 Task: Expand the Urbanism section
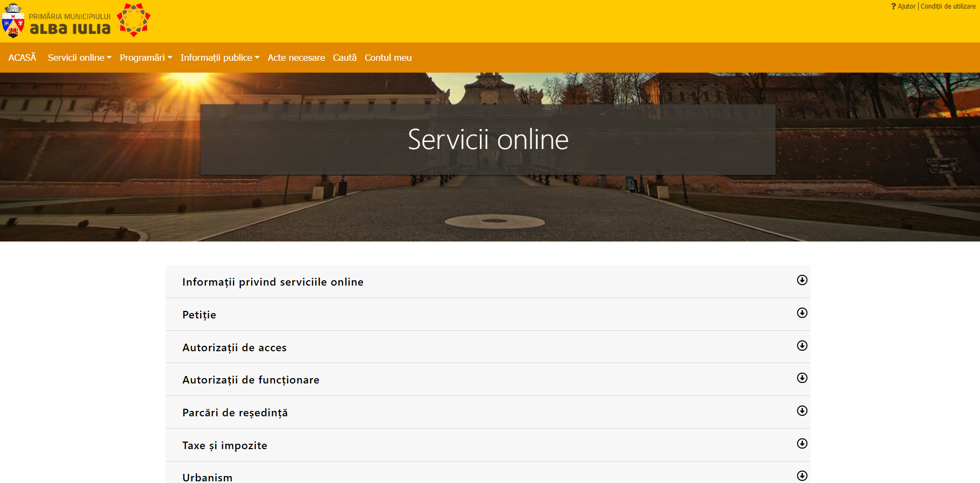pyautogui.click(x=488, y=473)
